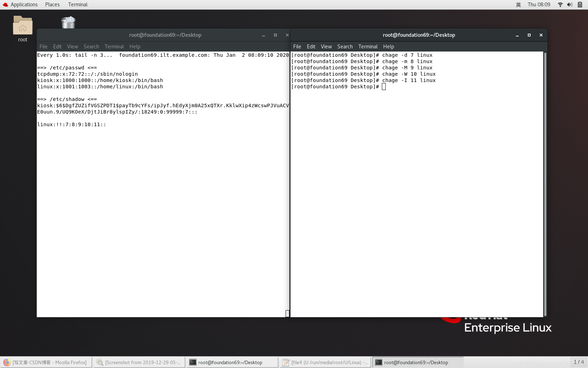Open Search menu in right terminal window
This screenshot has width=588, height=368.
click(x=345, y=47)
